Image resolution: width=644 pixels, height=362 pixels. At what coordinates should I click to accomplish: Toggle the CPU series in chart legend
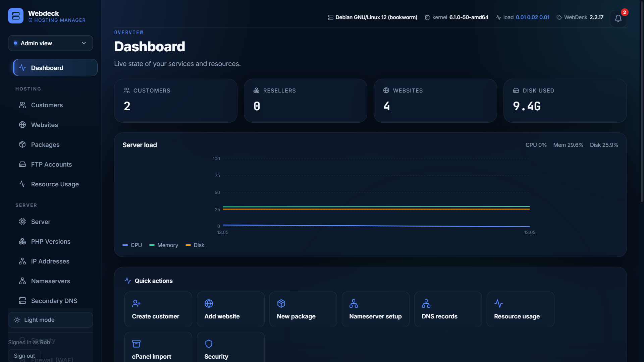[x=132, y=245]
